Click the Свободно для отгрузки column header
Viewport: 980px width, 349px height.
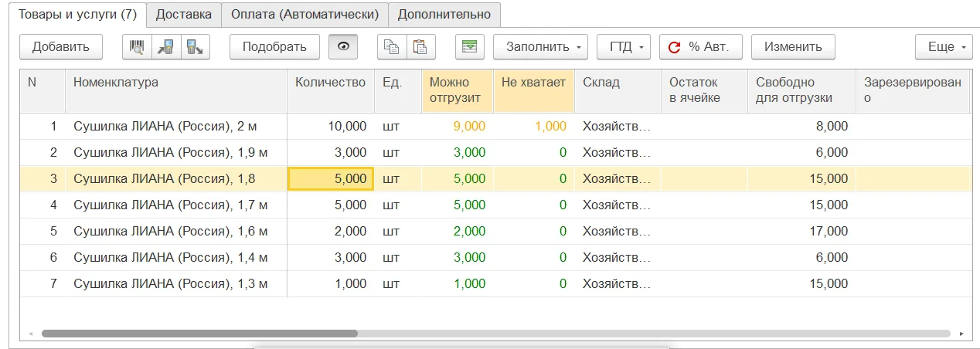801,90
